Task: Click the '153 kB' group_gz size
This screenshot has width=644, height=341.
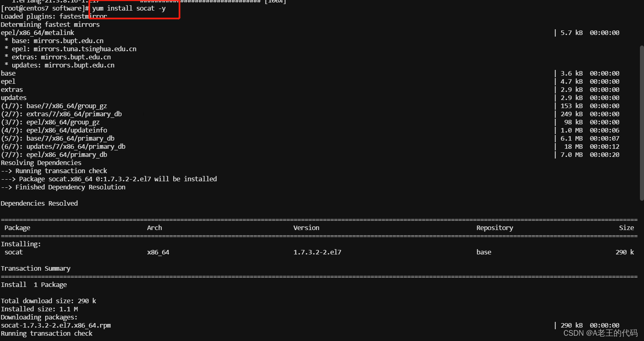Action: pos(572,106)
